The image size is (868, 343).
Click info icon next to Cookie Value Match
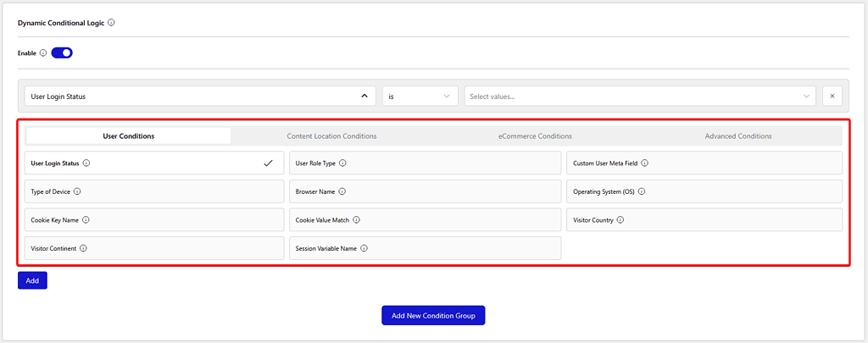click(357, 219)
